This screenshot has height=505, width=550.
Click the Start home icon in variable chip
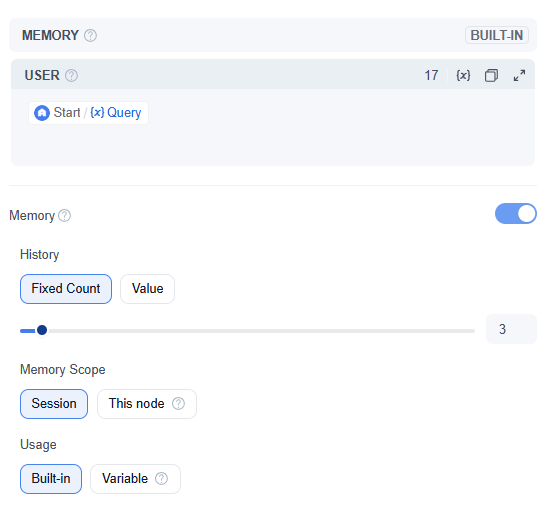42,113
